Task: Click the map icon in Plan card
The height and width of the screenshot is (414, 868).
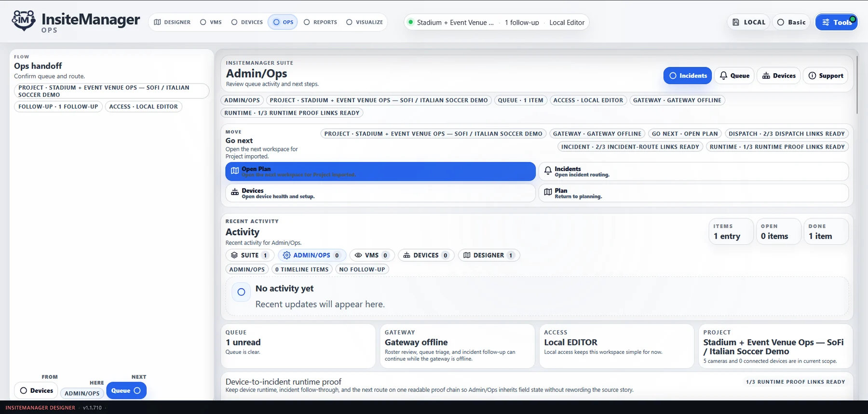Action: [548, 192]
